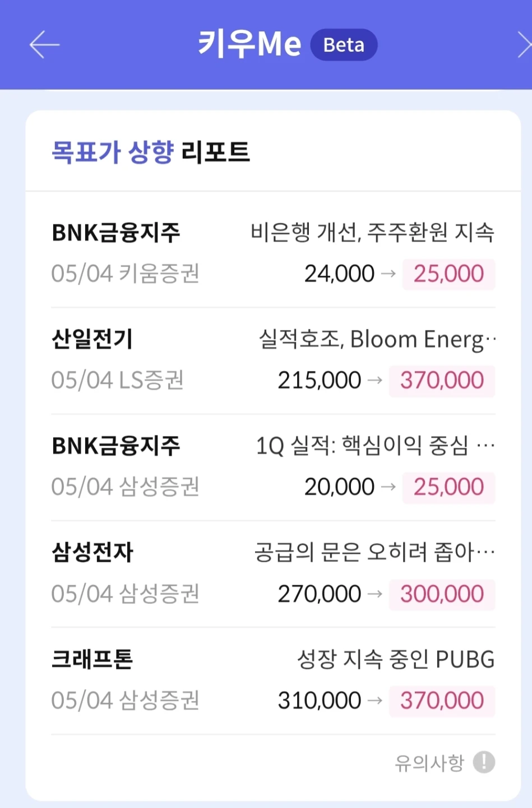Viewport: 532px width, 808px height.
Task: Open report titled 실적호조, Bloom Energ…
Action: coord(377,339)
